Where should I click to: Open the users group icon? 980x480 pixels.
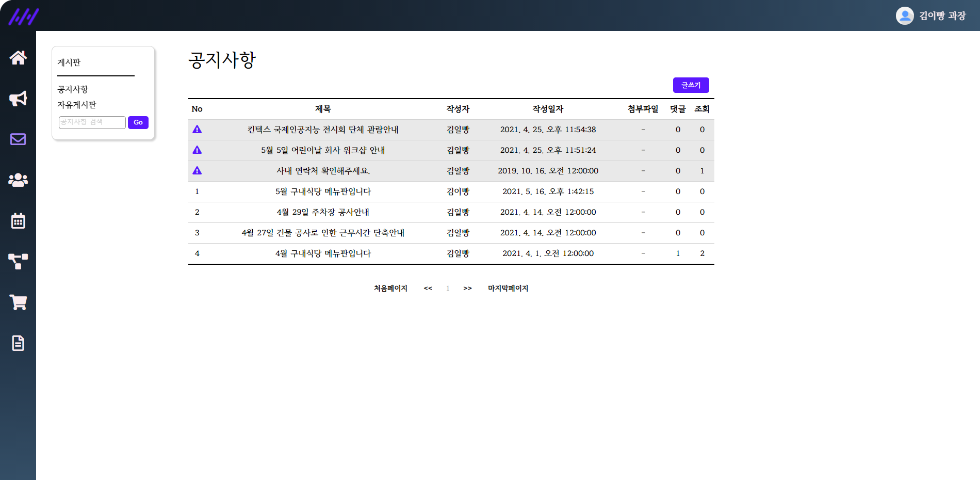coord(18,180)
